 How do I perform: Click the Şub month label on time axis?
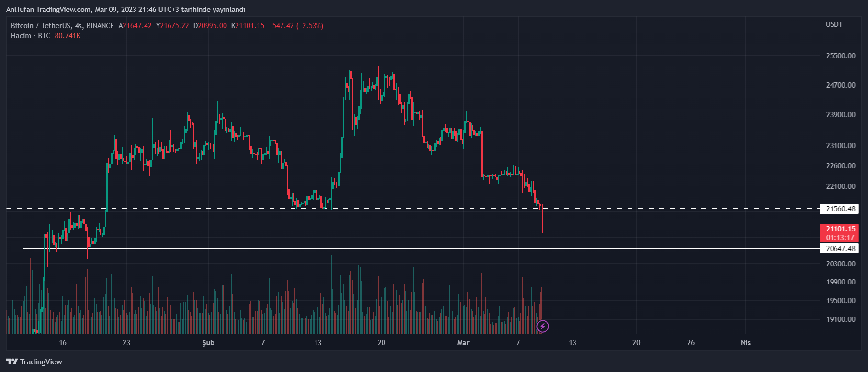click(x=208, y=343)
